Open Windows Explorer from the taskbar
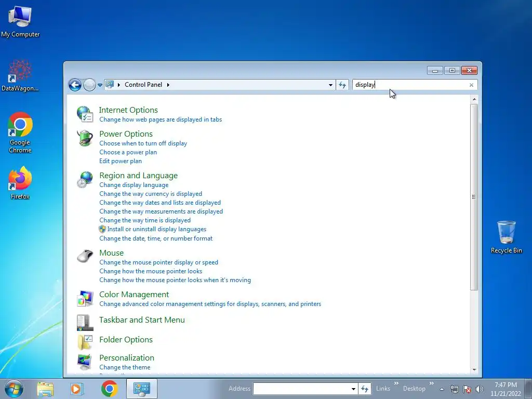 click(x=45, y=389)
